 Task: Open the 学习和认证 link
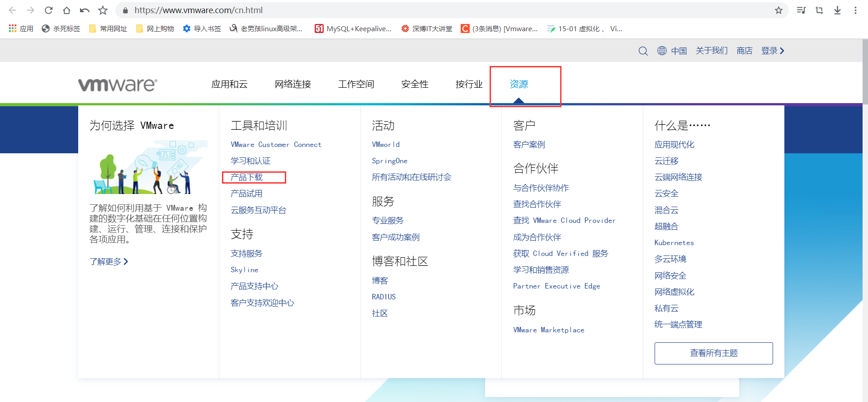250,161
